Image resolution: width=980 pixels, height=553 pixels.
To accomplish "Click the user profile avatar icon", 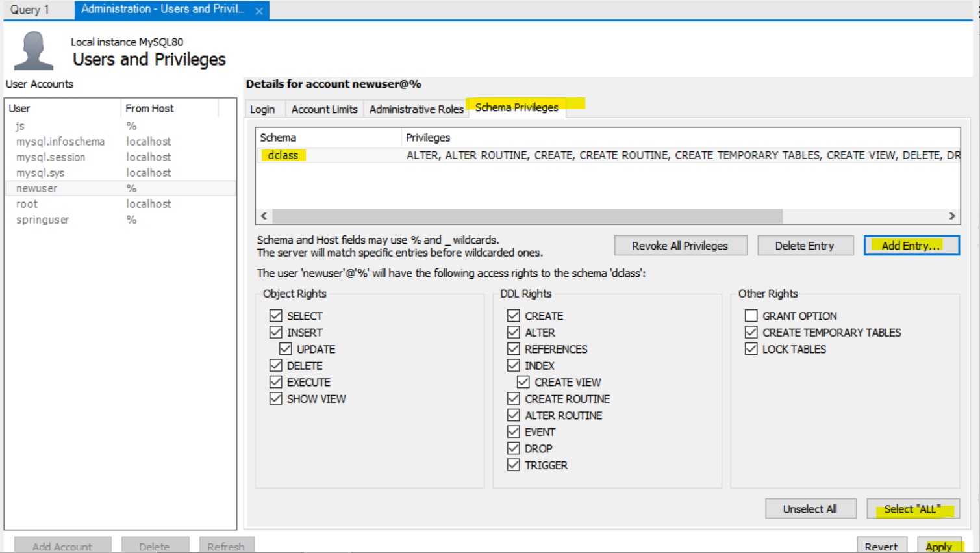I will [x=33, y=49].
